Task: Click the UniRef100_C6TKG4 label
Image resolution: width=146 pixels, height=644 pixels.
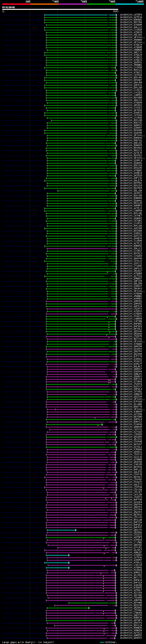Action: (x=131, y=75)
